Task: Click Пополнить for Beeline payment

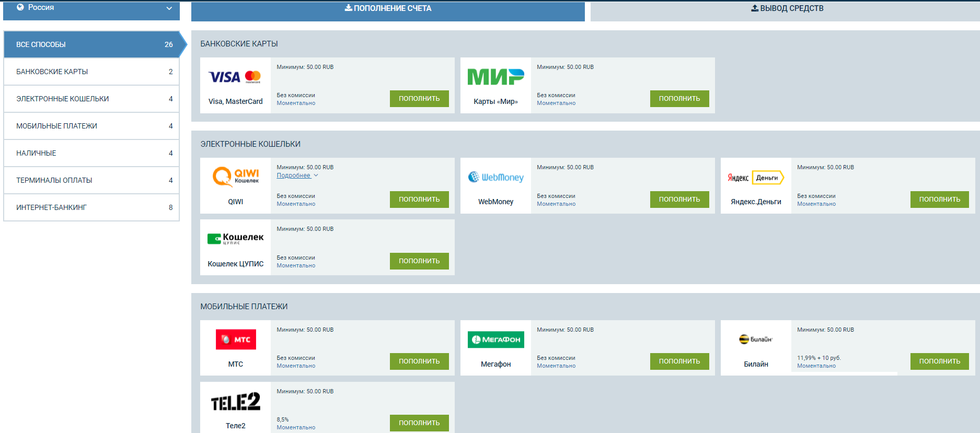Action: pyautogui.click(x=939, y=361)
